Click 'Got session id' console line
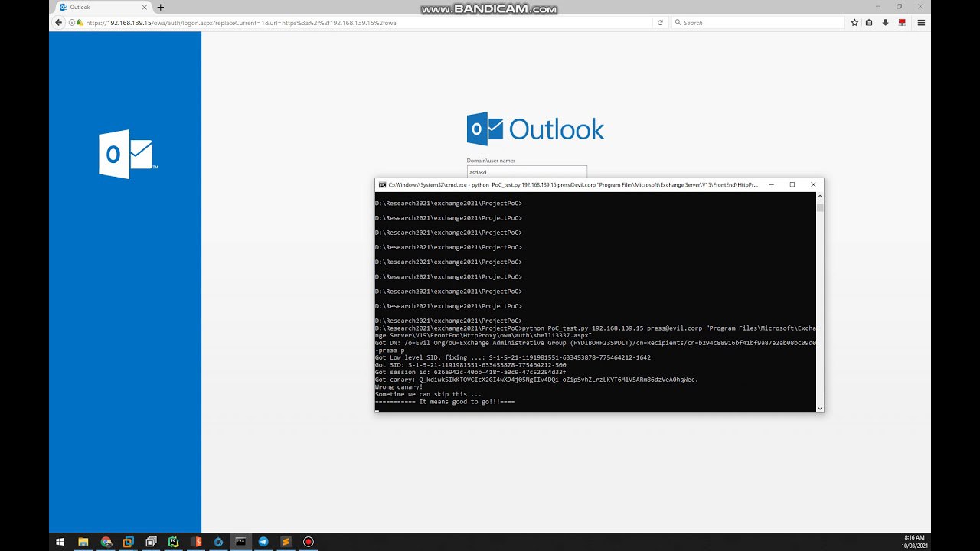The height and width of the screenshot is (551, 980). (471, 373)
